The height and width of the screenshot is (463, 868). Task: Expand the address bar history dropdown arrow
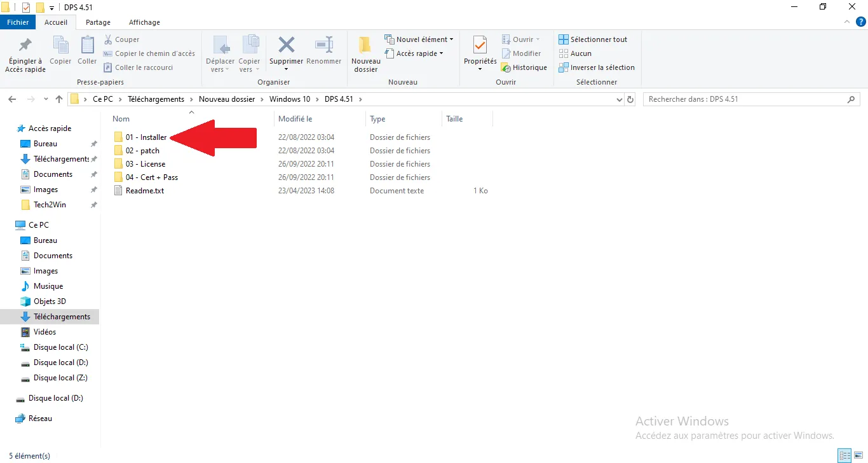coord(619,99)
